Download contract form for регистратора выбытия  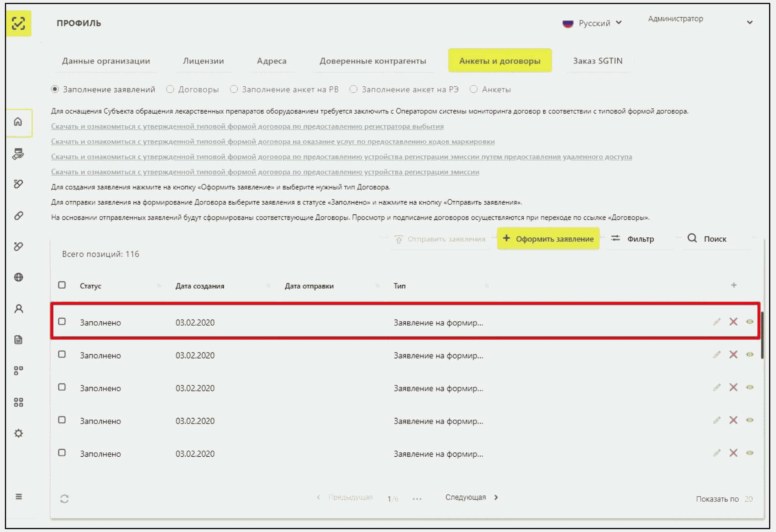coord(247,127)
